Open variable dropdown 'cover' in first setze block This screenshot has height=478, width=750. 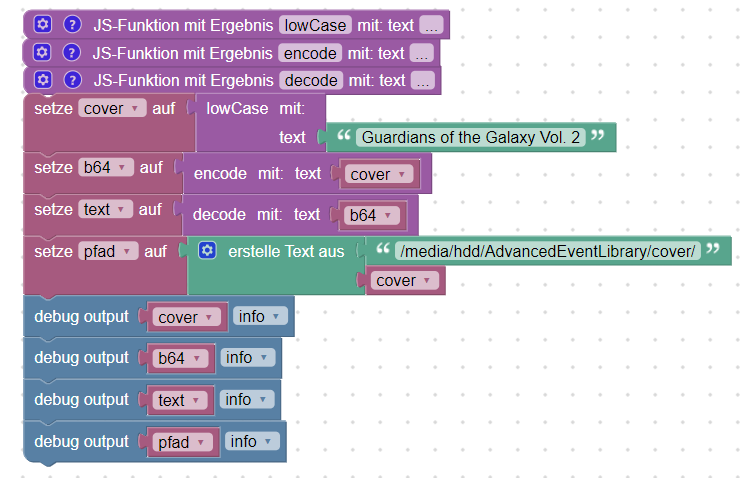click(112, 108)
